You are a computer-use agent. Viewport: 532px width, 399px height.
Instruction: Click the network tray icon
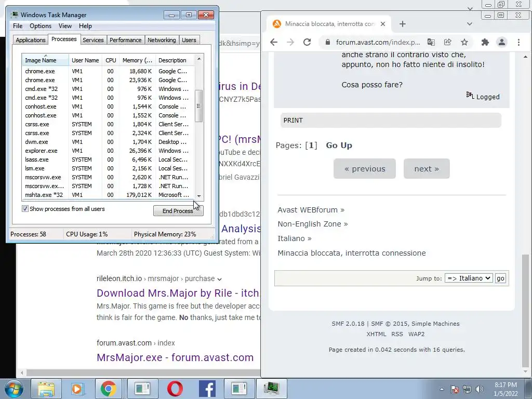pyautogui.click(x=467, y=389)
